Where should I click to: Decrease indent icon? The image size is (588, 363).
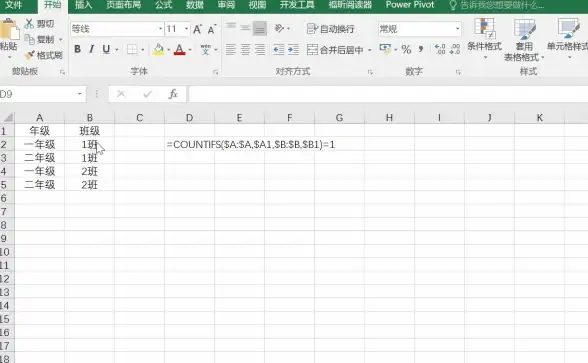click(x=279, y=50)
